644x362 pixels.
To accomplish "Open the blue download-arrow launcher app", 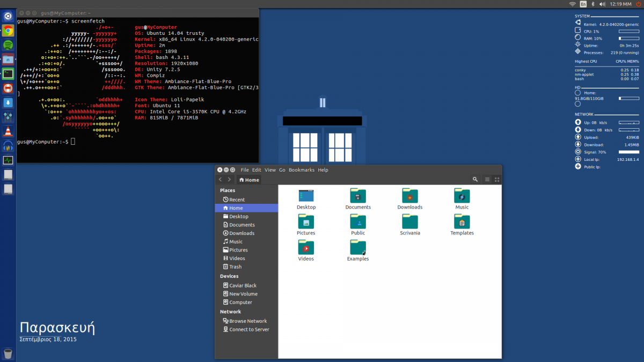I will 8,103.
